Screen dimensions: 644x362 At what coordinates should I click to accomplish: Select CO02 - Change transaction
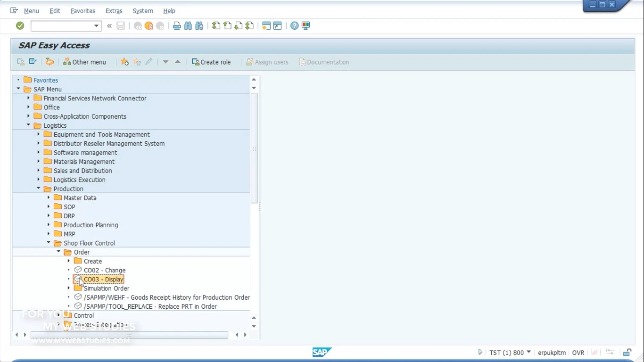105,270
